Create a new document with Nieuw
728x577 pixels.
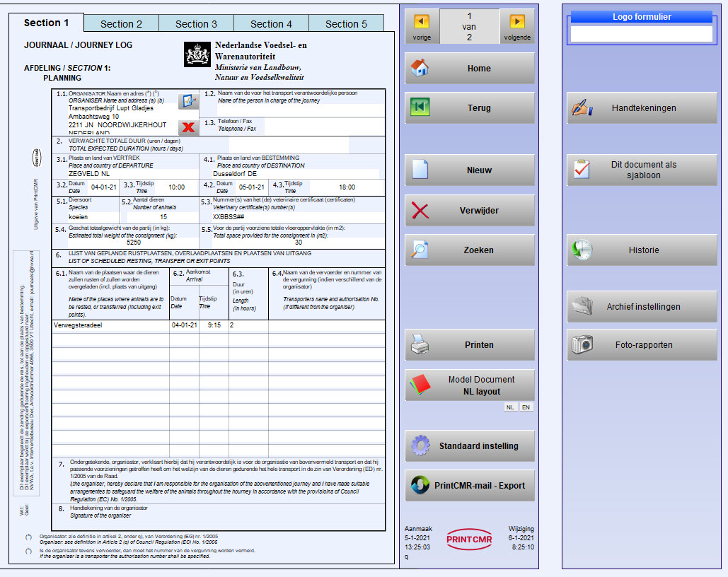pyautogui.click(x=470, y=170)
